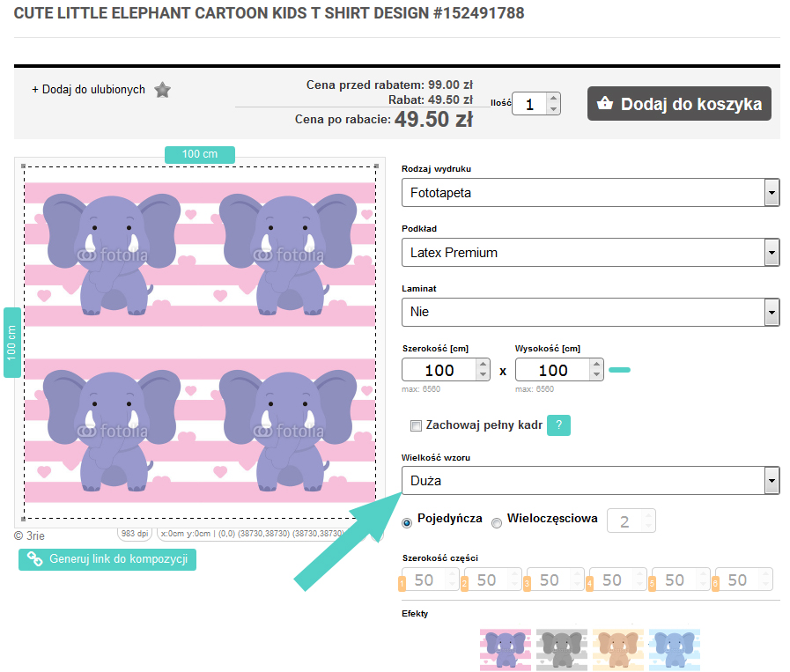Image resolution: width=790 pixels, height=672 pixels.
Task: Click part 2 width field
Action: point(491,580)
